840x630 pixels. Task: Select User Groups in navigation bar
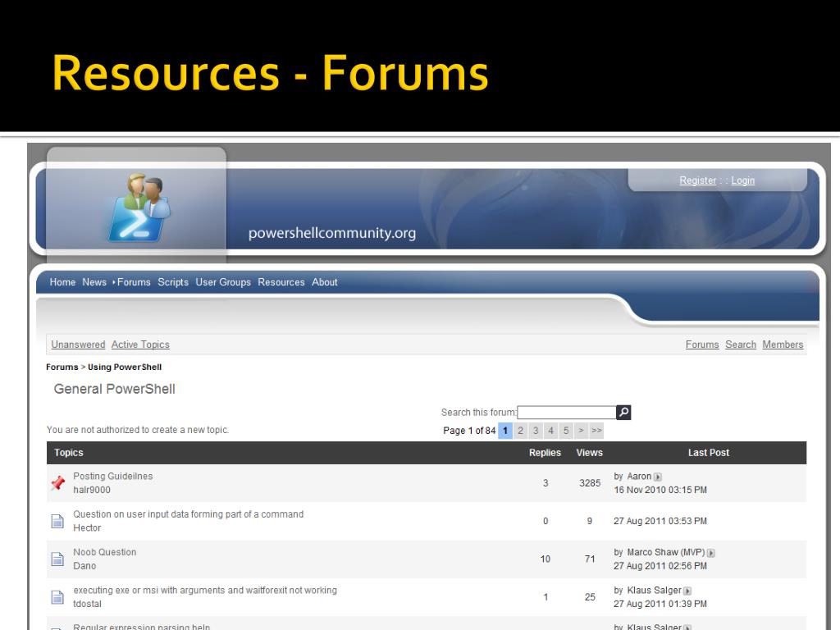click(223, 282)
